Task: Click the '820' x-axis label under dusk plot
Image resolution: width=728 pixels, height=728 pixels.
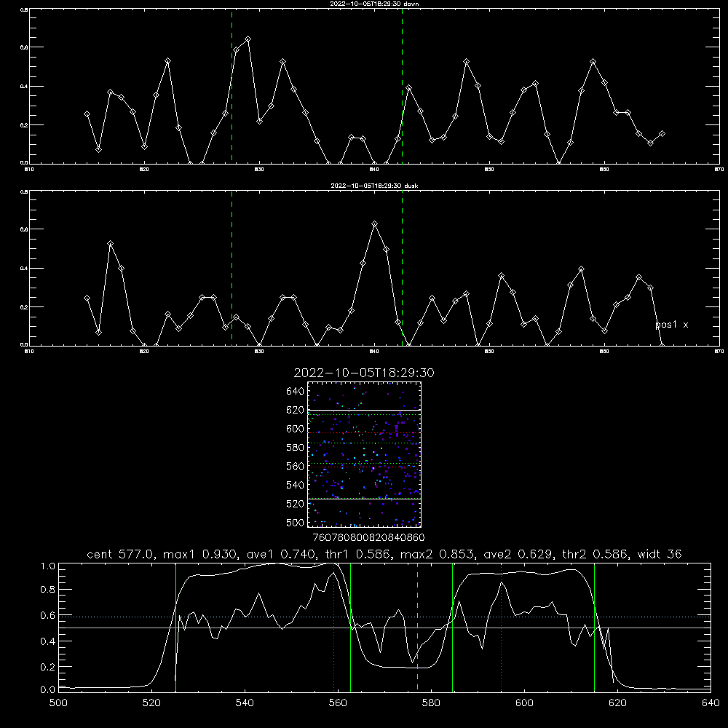Action: click(x=144, y=352)
